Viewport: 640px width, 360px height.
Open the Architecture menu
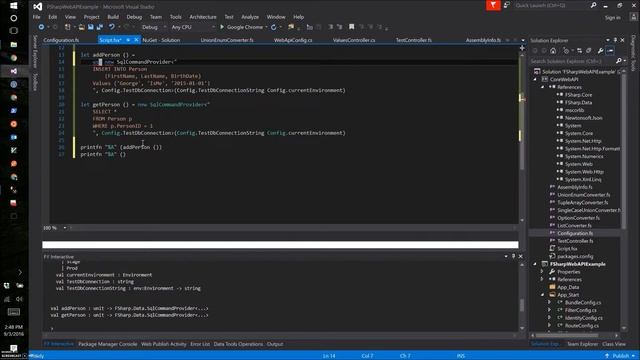[203, 17]
